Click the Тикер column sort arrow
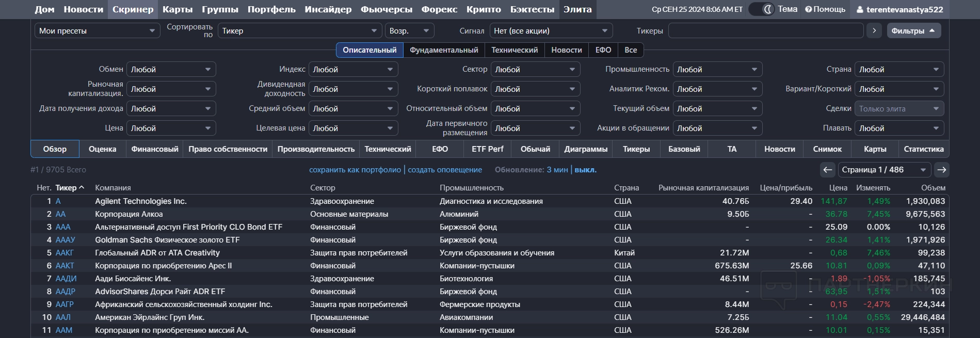Viewport: 980px width, 338px height. 82,187
